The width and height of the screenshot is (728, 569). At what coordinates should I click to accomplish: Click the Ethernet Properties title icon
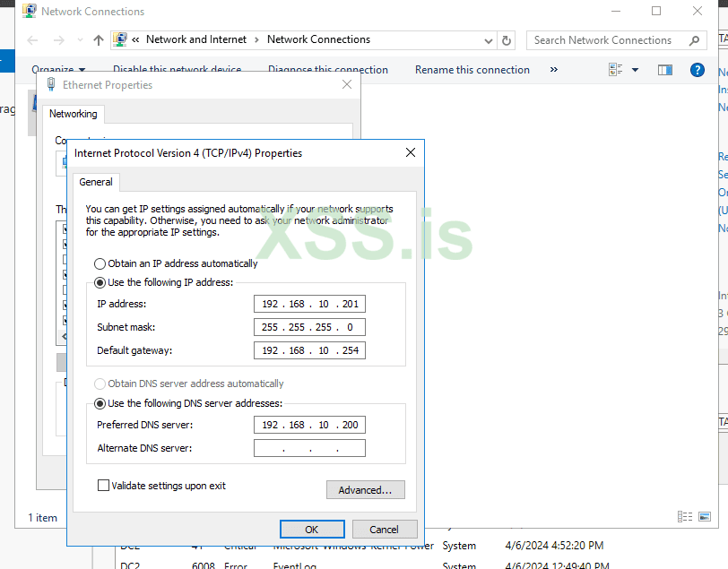(51, 84)
